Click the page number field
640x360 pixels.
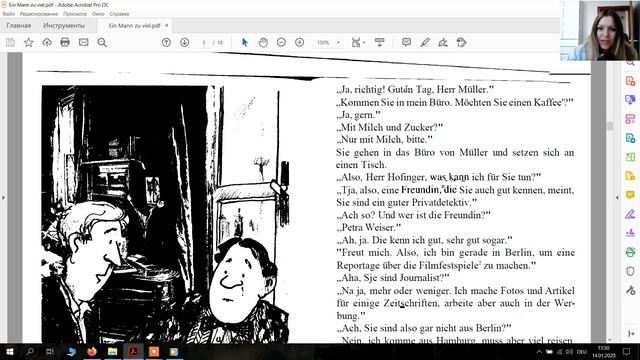click(204, 42)
